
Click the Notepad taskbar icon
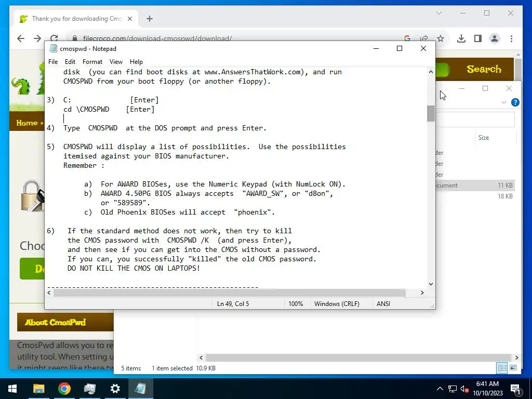140,389
